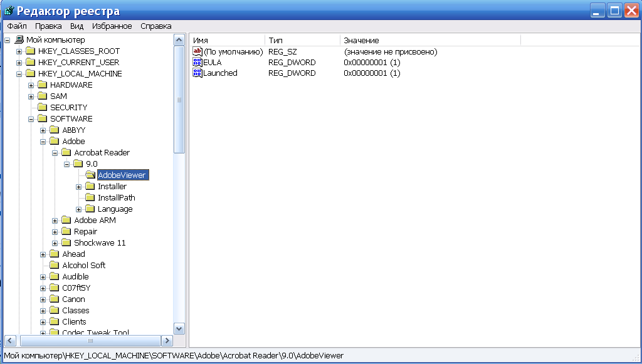The image size is (642, 364).
Task: Click the Clients folder icon
Action: click(55, 321)
